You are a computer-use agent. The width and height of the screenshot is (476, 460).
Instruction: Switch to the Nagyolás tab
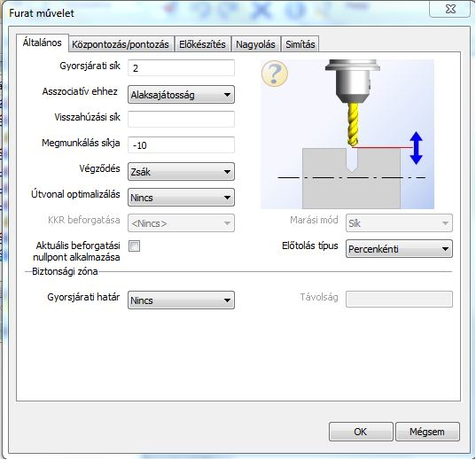255,44
